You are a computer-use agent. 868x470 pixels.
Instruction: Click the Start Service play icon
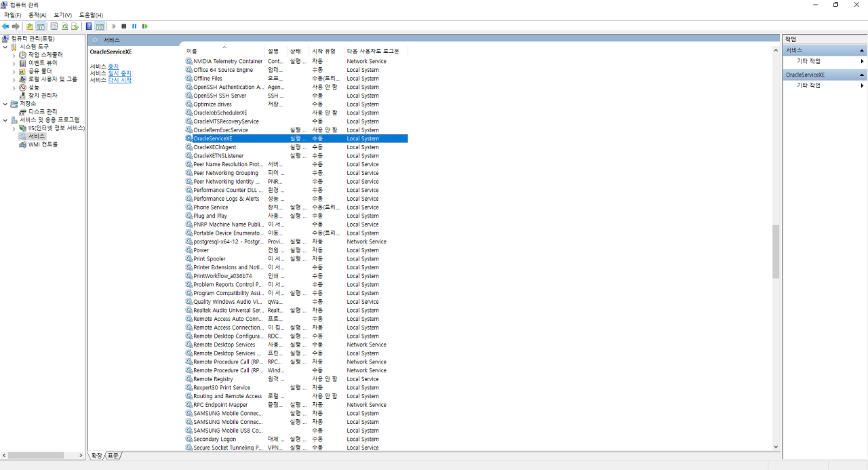(x=114, y=26)
